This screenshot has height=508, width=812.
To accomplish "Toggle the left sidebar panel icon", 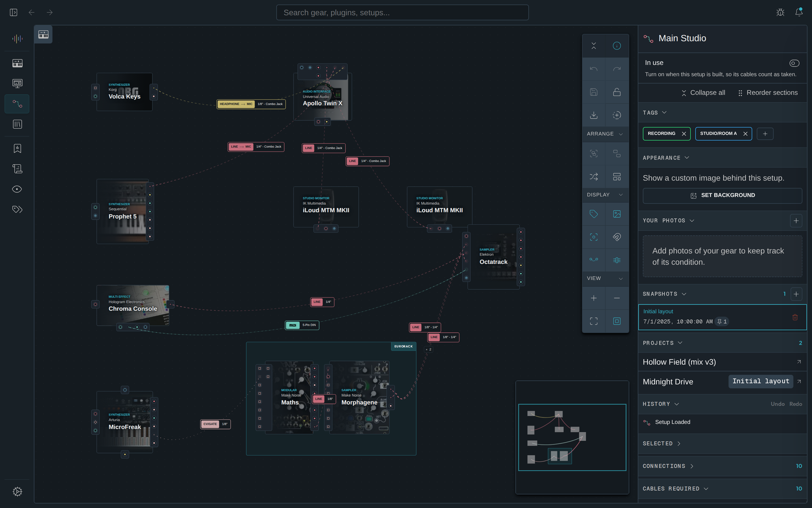I will click(x=14, y=12).
